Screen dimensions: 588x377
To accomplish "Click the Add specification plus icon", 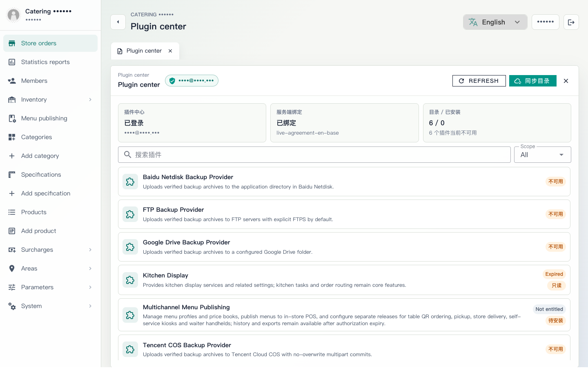I will (12, 193).
